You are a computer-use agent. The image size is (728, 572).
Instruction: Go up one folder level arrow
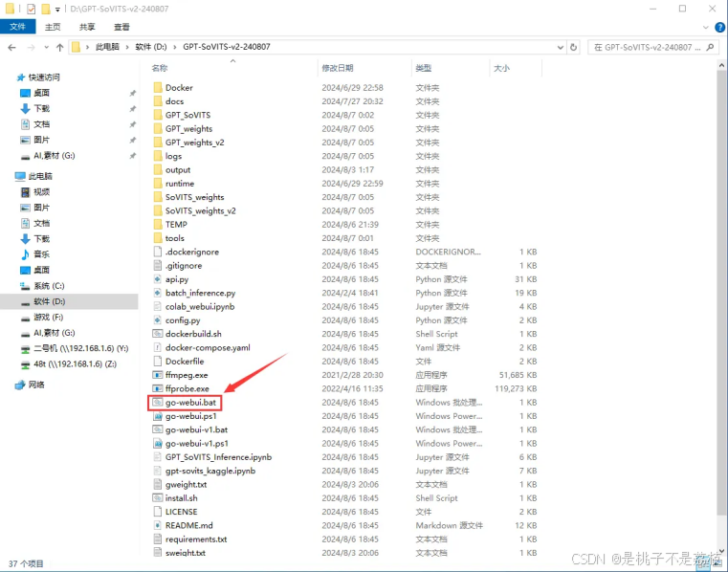(60, 47)
